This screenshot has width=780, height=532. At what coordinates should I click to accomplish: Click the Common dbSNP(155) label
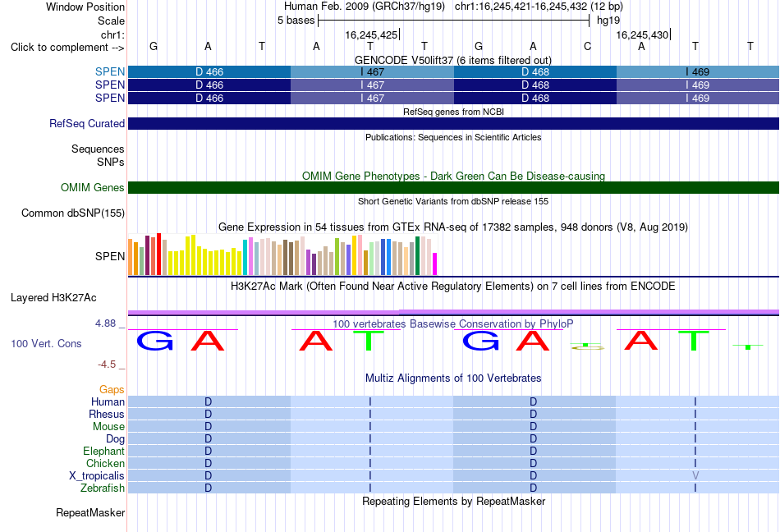click(x=72, y=213)
